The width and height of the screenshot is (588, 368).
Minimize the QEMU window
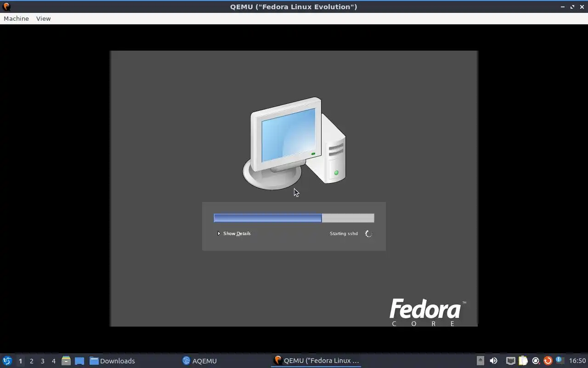pos(562,7)
